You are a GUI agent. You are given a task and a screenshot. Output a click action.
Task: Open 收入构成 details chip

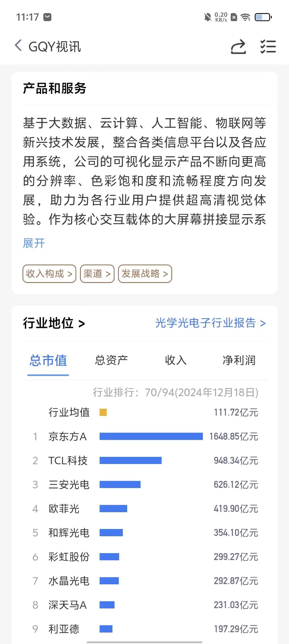coord(49,274)
